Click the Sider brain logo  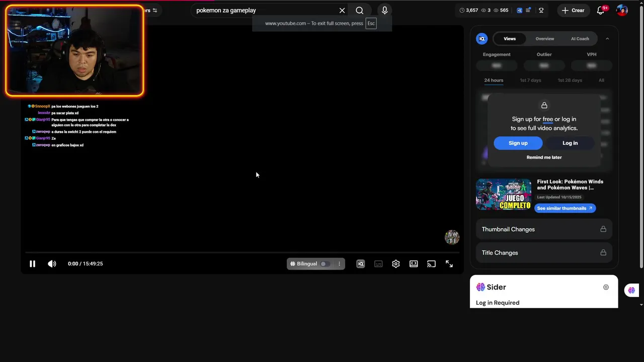480,287
